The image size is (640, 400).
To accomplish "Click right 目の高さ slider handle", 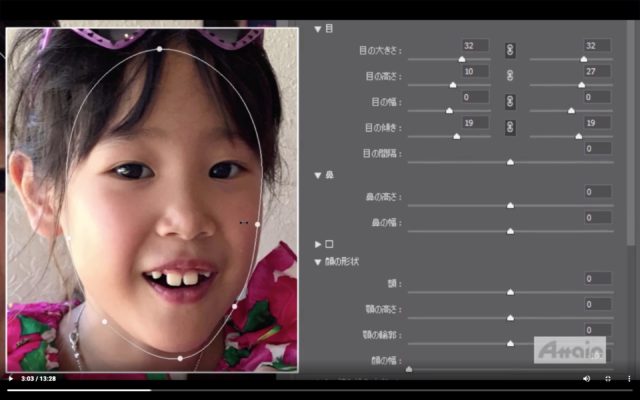I will click(x=581, y=85).
